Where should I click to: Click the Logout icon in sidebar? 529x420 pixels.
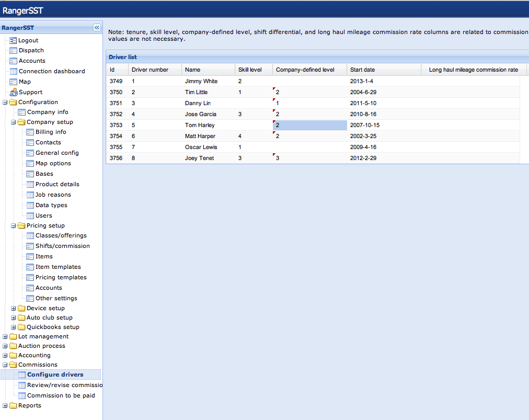(14, 40)
